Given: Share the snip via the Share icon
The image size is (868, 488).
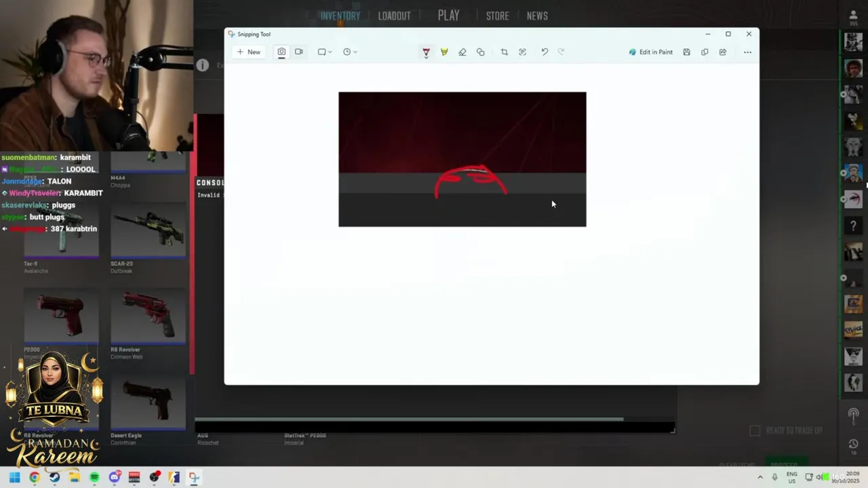Looking at the screenshot, I should click(x=723, y=52).
